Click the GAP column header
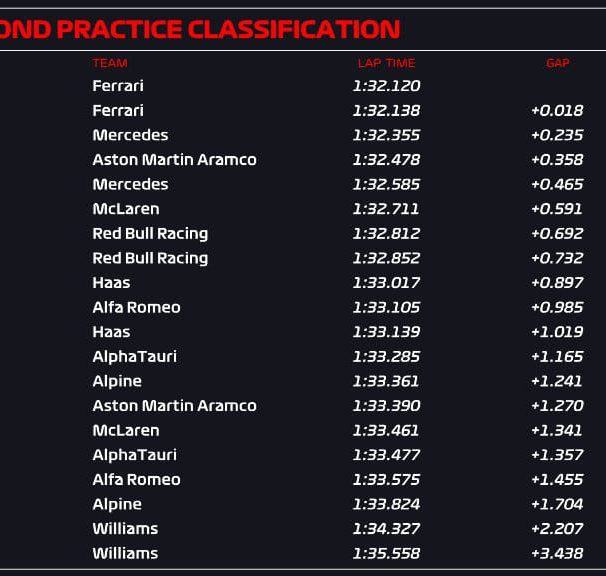 (x=558, y=63)
